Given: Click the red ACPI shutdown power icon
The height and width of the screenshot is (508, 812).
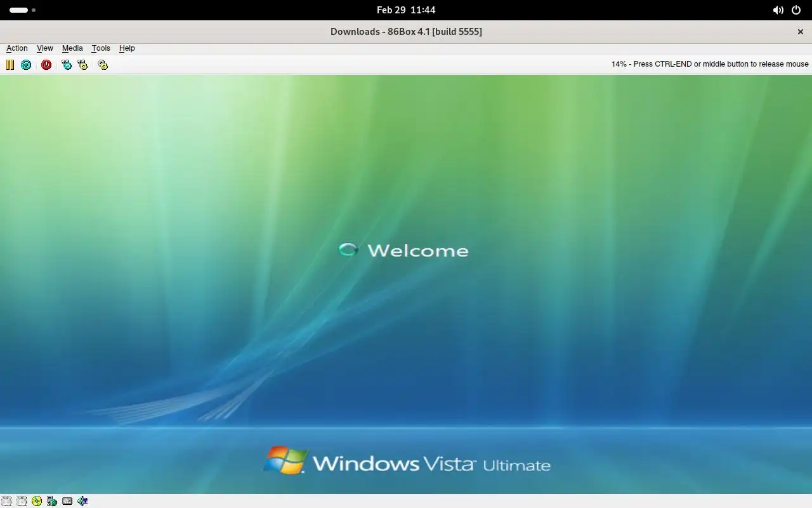Looking at the screenshot, I should click(46, 65).
